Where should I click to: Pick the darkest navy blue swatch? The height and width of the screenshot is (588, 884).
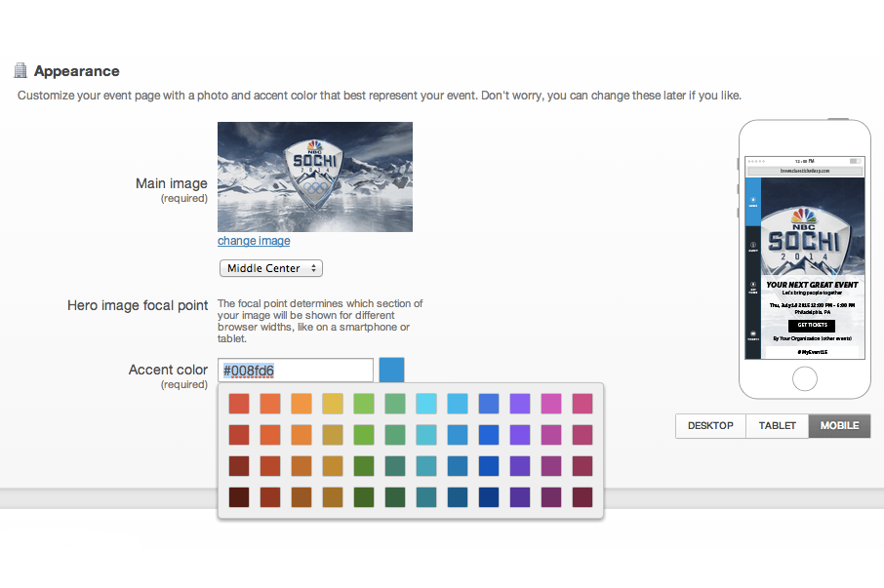tap(489, 497)
